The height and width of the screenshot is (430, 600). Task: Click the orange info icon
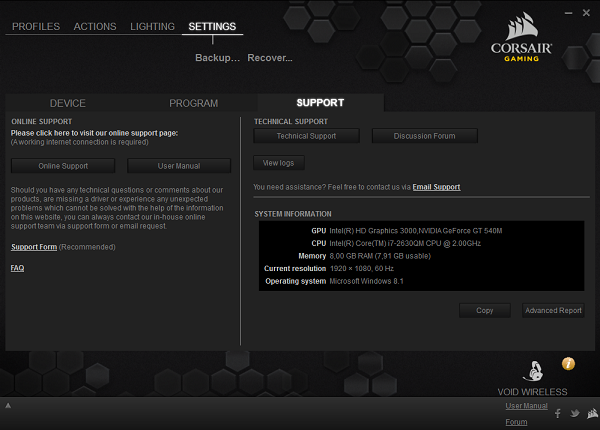(x=568, y=363)
